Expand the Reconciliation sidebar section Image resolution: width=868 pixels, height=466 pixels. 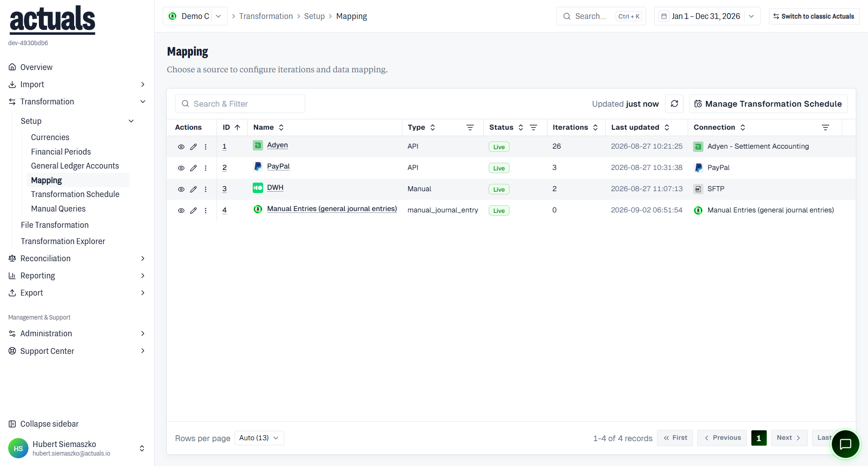(x=77, y=259)
